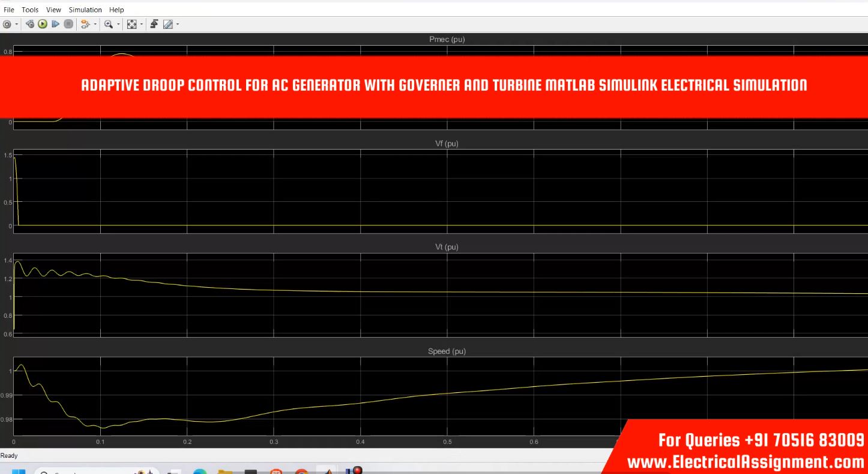
Task: Open the Tools menu
Action: 30,10
